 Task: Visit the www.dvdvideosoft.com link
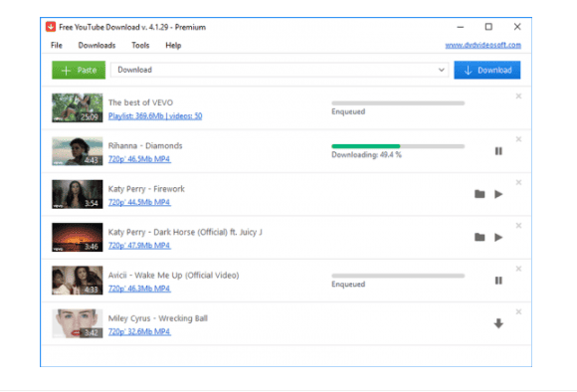(483, 45)
